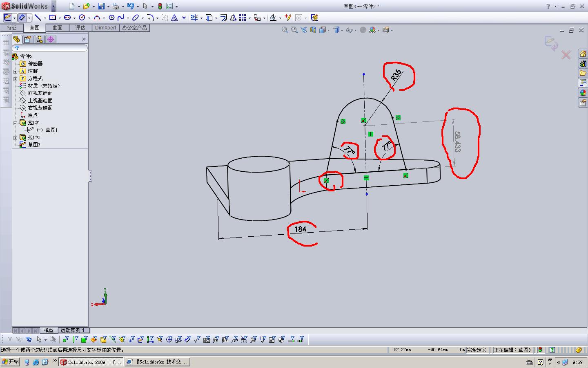Click the Sketch exit icon
Screen dimensions: 588x368
click(7, 18)
